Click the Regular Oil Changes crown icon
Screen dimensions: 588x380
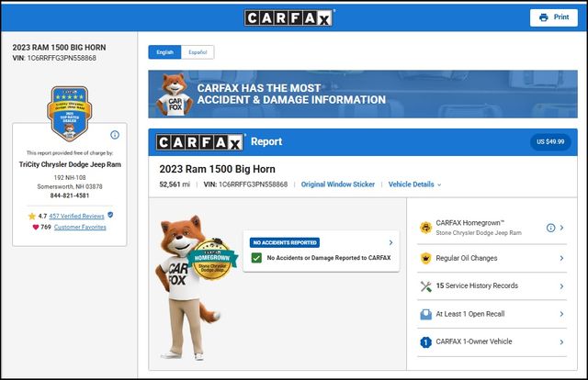tap(425, 258)
